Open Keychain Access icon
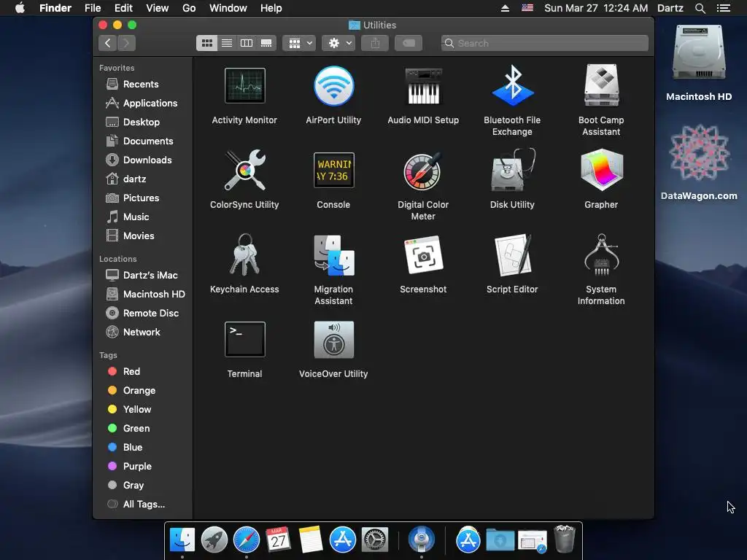The image size is (747, 560). point(244,254)
